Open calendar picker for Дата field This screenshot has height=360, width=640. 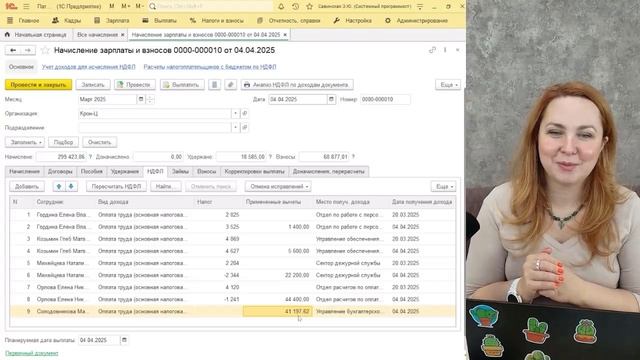(x=331, y=99)
